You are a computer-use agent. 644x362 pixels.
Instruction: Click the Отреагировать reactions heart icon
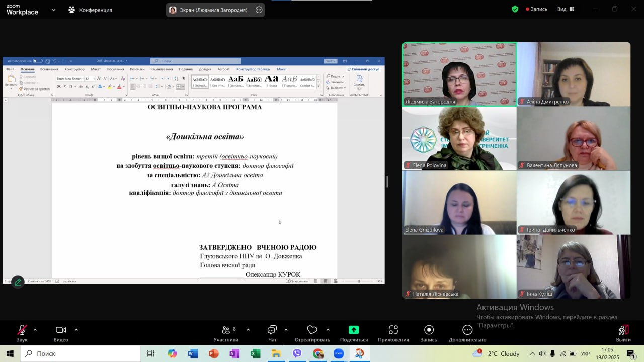[312, 330]
